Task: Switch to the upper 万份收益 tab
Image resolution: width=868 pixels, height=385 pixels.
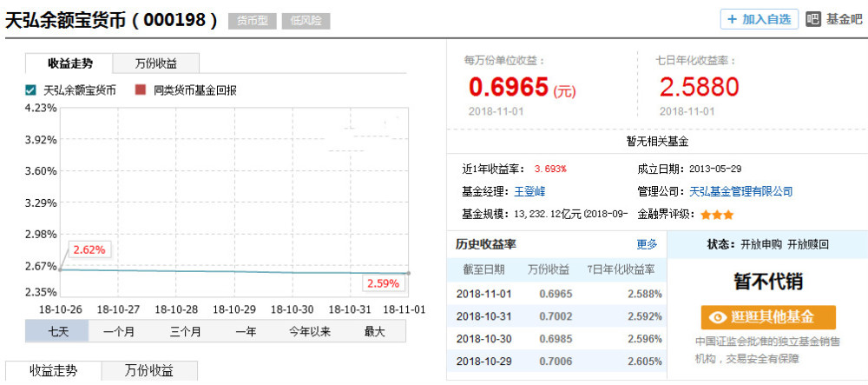Action: coord(156,63)
